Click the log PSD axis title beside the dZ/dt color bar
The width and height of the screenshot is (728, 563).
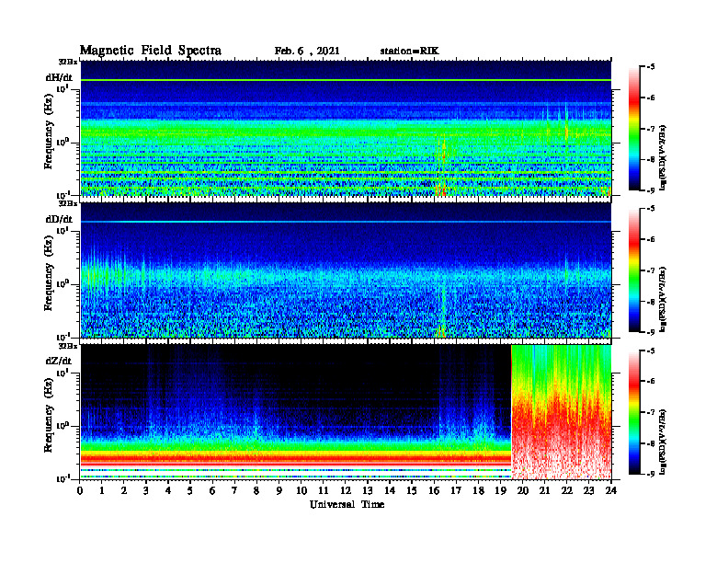(664, 442)
